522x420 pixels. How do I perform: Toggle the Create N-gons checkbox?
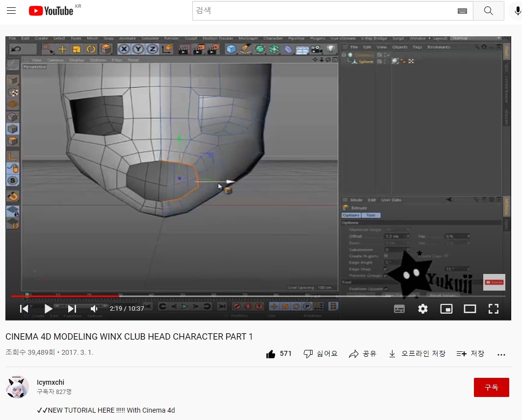pos(386,256)
